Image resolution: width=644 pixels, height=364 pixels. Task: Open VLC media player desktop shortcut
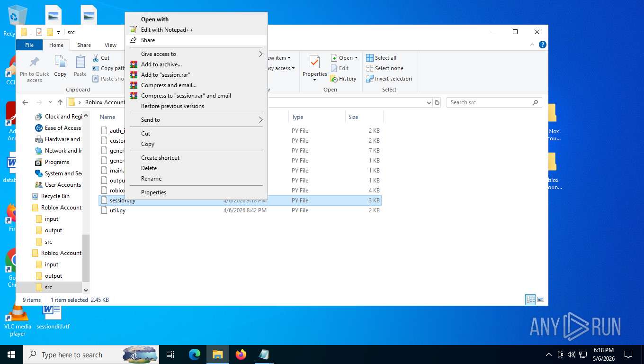point(18,320)
